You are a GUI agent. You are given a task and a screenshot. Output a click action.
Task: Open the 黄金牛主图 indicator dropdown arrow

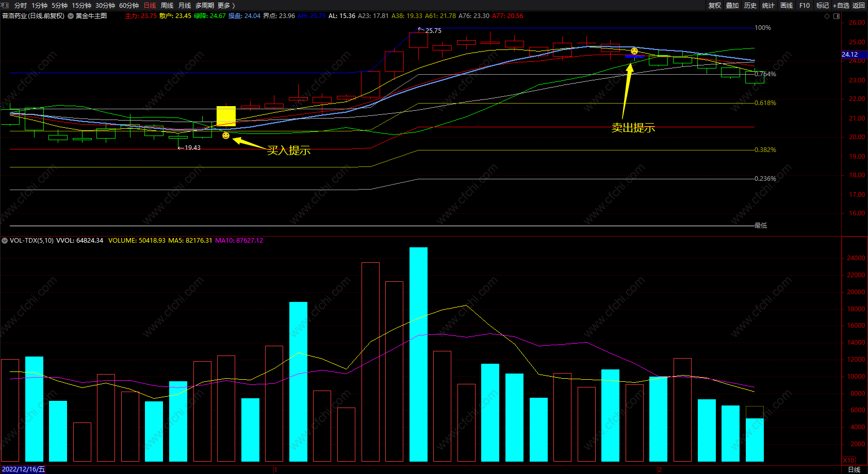tap(71, 16)
